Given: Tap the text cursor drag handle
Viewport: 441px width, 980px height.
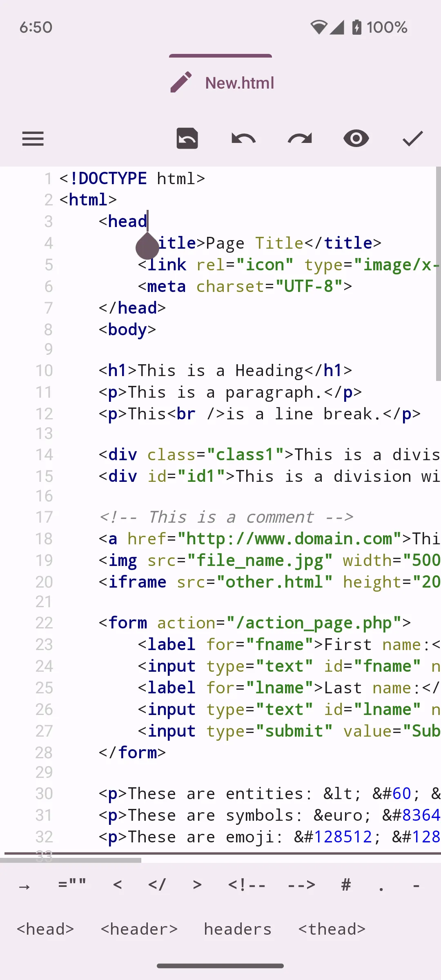Looking at the screenshot, I should pos(147,246).
